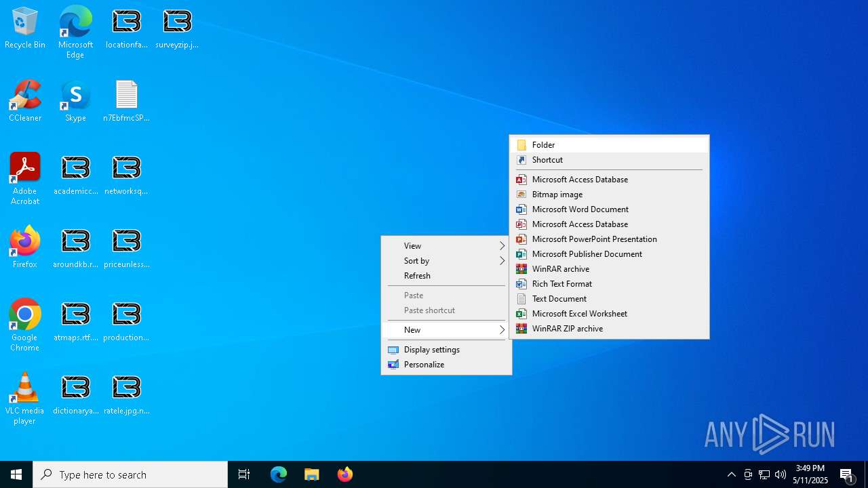The width and height of the screenshot is (868, 488).
Task: Open the clock and date flyout
Action: (810, 474)
